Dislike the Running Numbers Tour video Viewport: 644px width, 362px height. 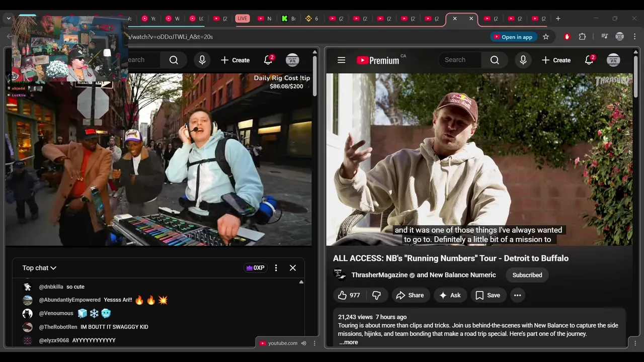pyautogui.click(x=377, y=295)
